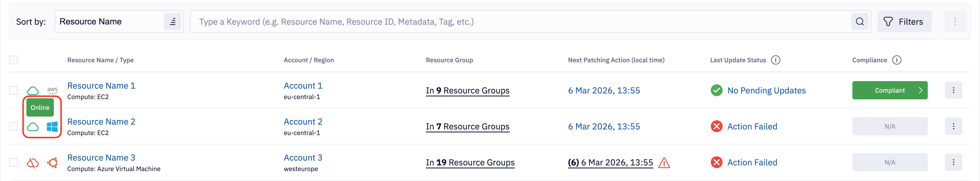Click the warning triangle on Resource Name 3
980x181 pixels.
tap(664, 163)
